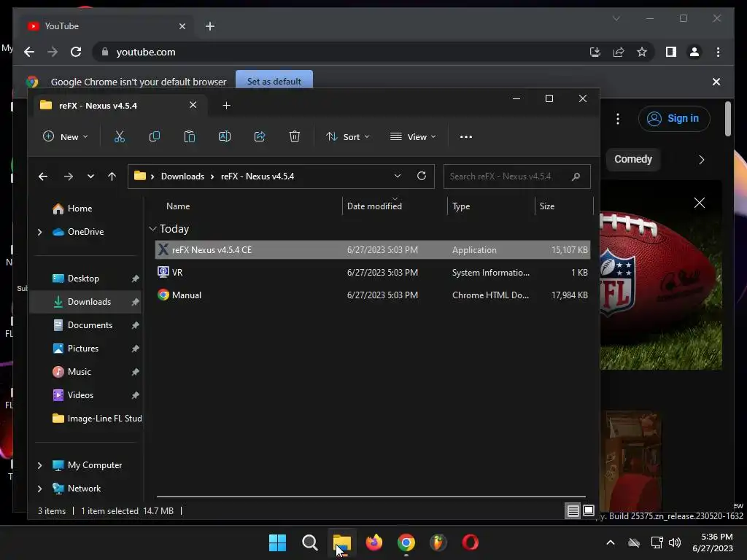
Task: Open FL Studio from the taskbar
Action: click(x=438, y=542)
